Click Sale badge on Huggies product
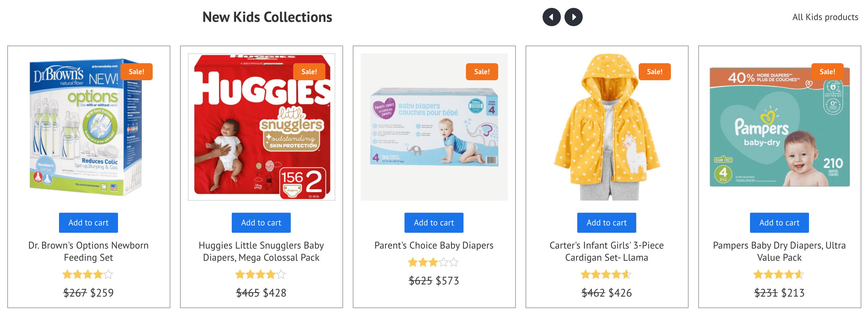 (x=309, y=72)
